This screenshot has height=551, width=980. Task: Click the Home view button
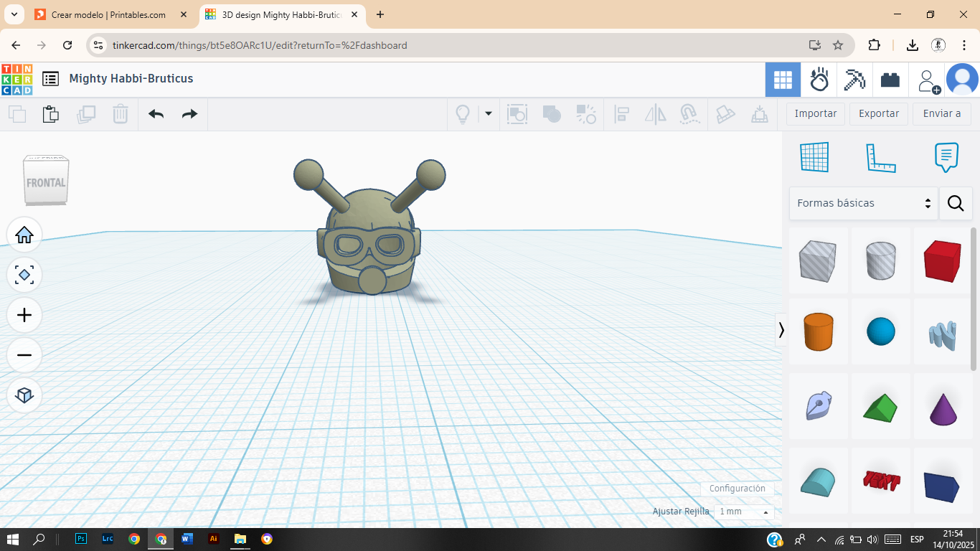(24, 235)
